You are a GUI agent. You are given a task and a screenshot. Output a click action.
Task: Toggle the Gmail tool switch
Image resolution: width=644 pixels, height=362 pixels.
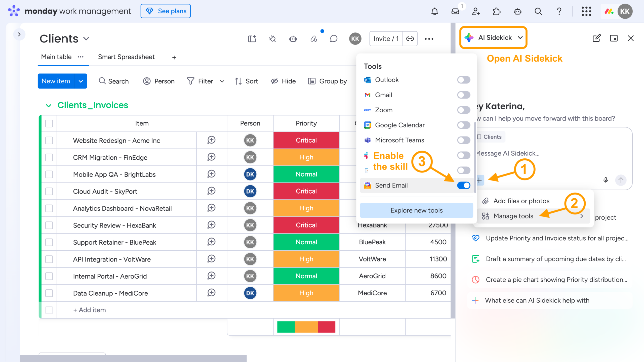coord(464,95)
